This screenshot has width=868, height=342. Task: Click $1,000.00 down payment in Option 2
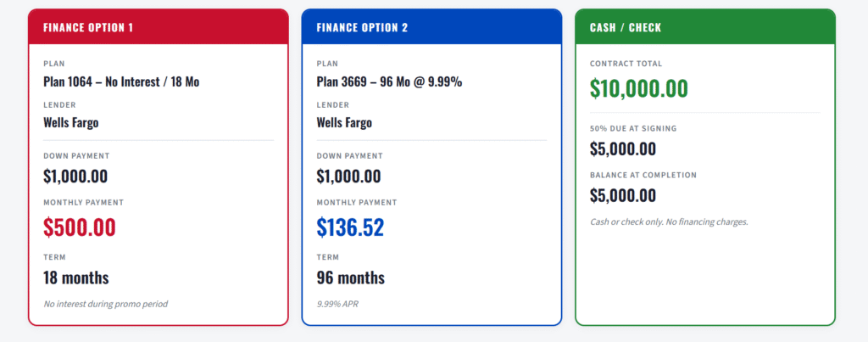tap(348, 177)
